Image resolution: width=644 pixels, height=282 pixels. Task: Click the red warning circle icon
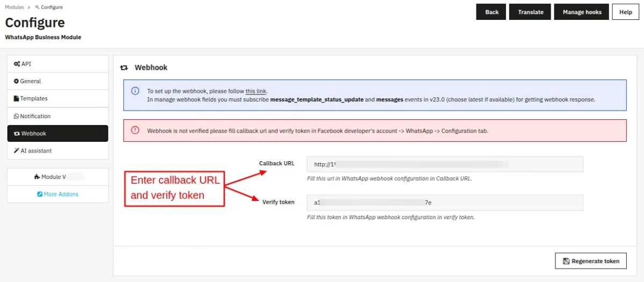click(x=135, y=130)
